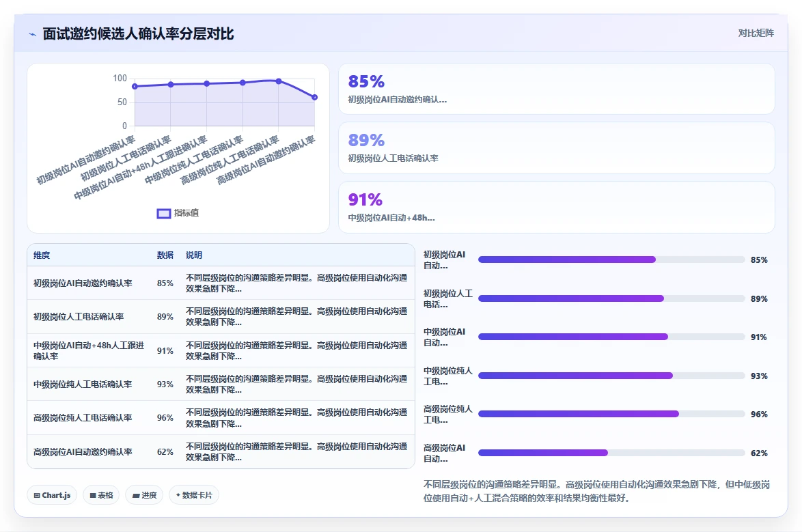
Task: Click the progress label 初级岗位人工电话…
Action: [x=447, y=298]
